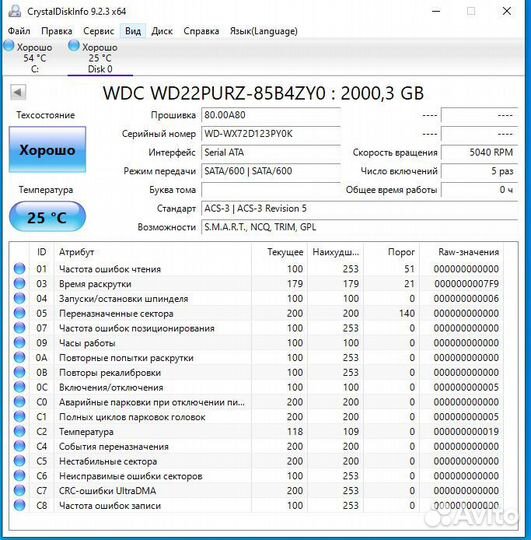The image size is (531, 540).
Task: Click the 25 °C temperature button
Action: (47, 217)
